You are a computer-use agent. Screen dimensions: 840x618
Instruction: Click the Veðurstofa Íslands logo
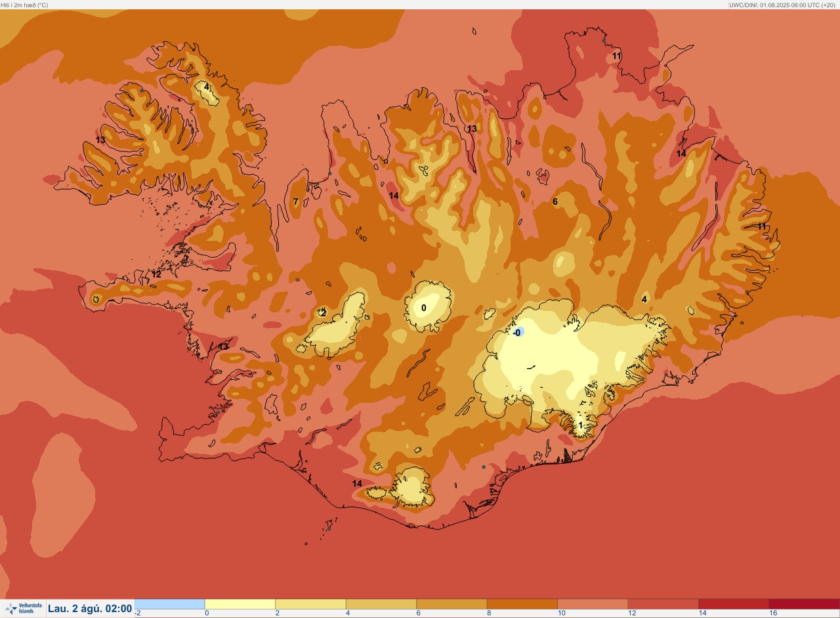pos(23,608)
